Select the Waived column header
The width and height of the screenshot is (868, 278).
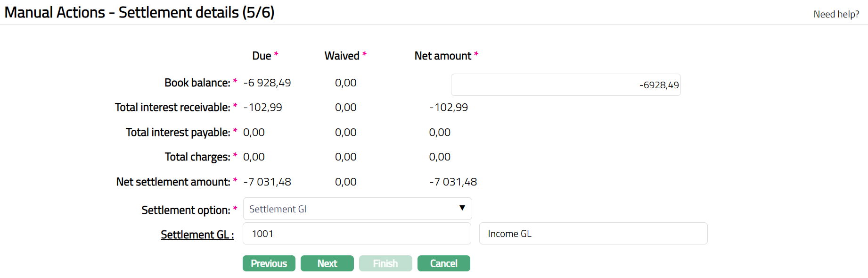[x=342, y=56]
